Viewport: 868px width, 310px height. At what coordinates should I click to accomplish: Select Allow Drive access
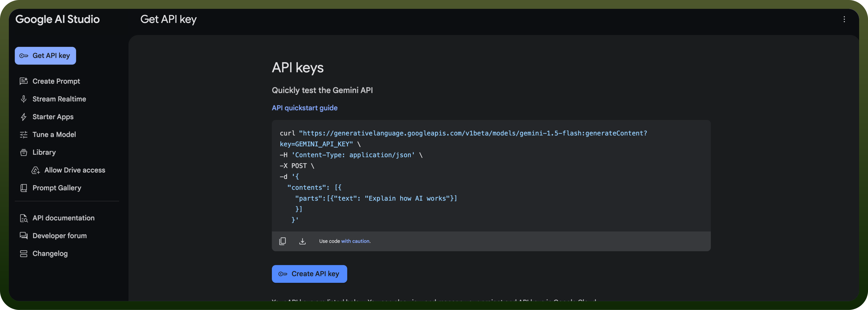click(75, 170)
